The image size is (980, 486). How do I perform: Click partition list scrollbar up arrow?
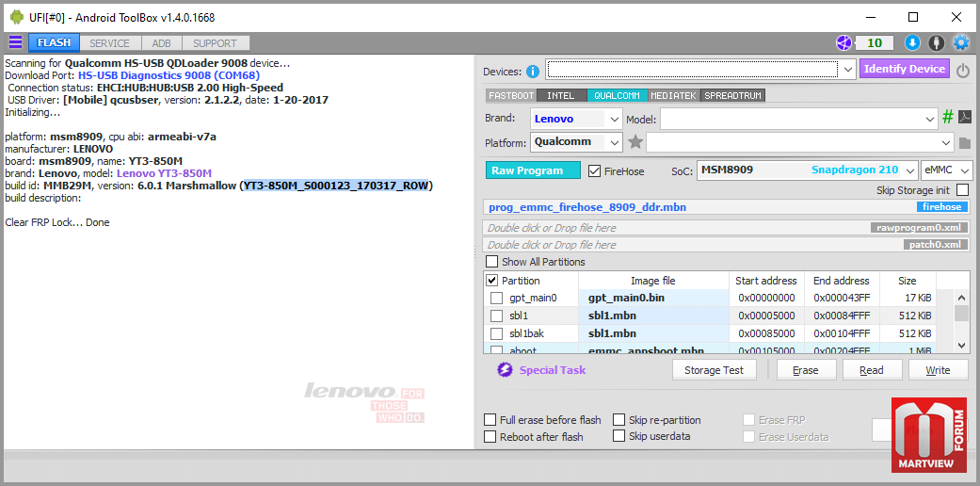962,298
